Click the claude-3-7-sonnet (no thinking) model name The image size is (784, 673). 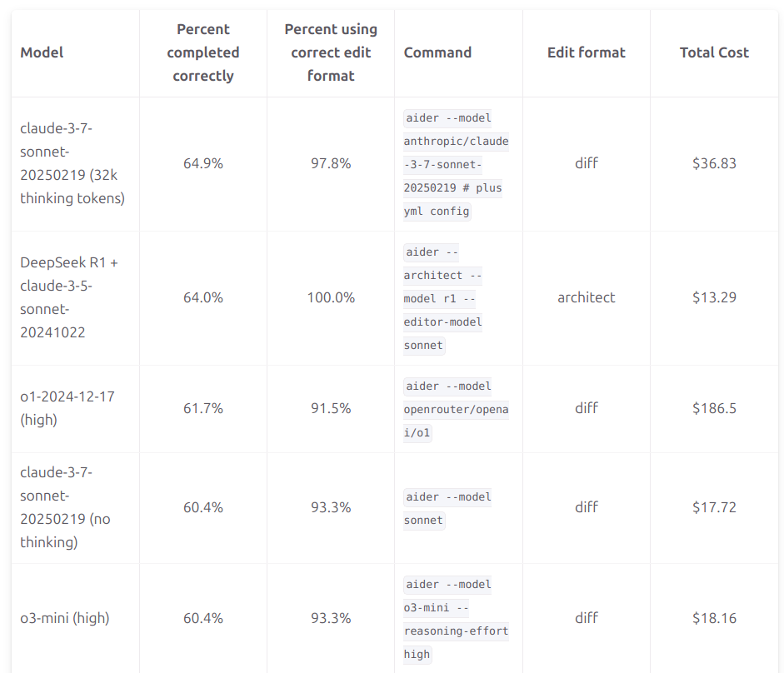65,507
